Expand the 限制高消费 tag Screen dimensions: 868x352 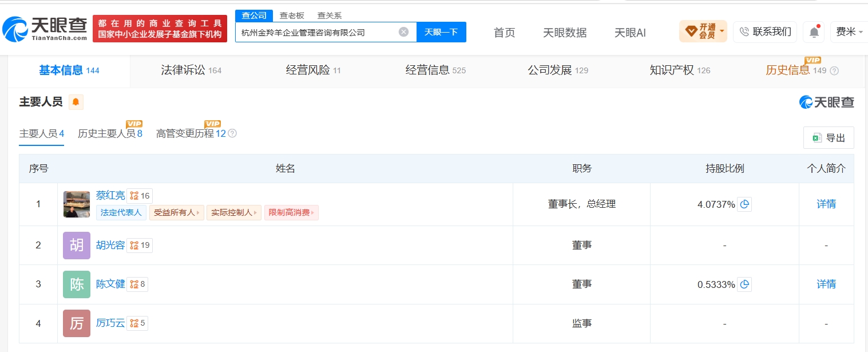click(x=291, y=213)
